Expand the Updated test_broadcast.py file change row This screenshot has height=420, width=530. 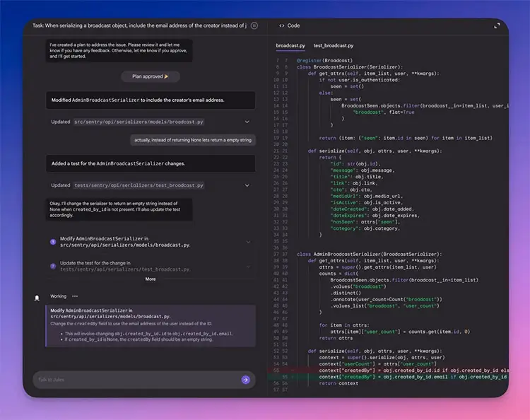click(x=247, y=185)
